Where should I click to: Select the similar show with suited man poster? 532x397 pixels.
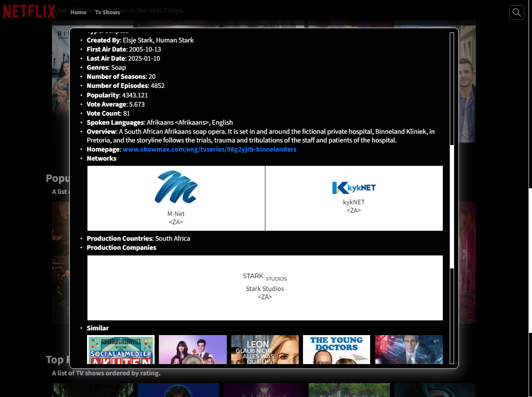tap(409, 349)
